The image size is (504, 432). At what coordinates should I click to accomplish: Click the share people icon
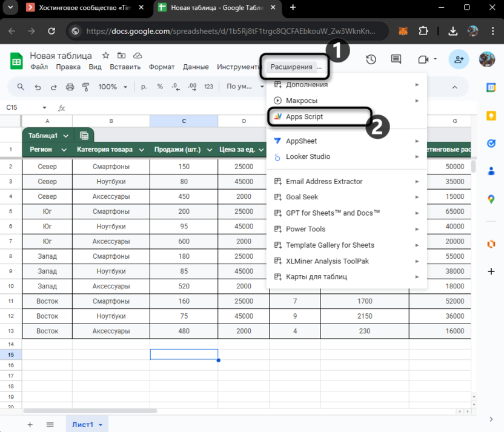pos(459,59)
